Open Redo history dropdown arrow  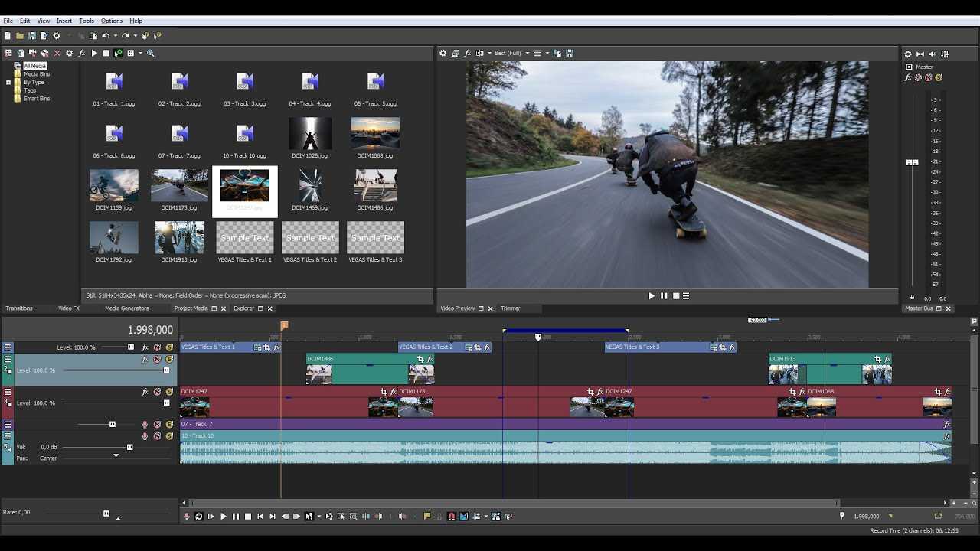click(135, 36)
